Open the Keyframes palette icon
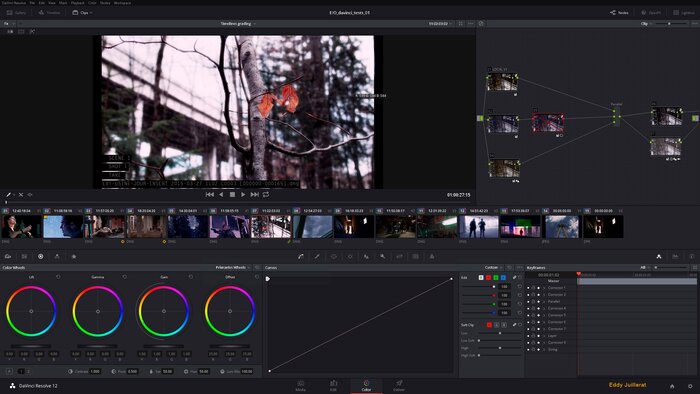Screen dimensions: 700x394 659,257
